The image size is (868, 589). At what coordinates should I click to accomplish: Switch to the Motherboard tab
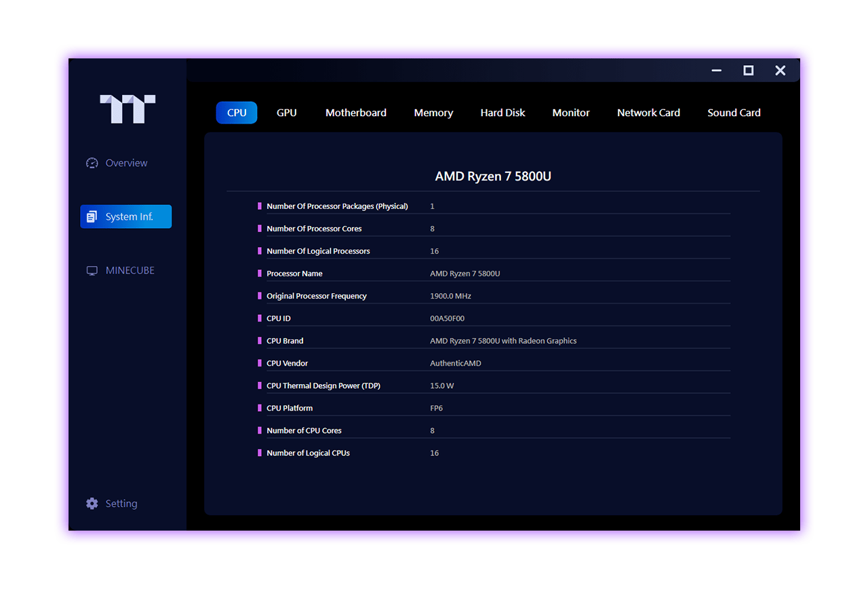355,113
